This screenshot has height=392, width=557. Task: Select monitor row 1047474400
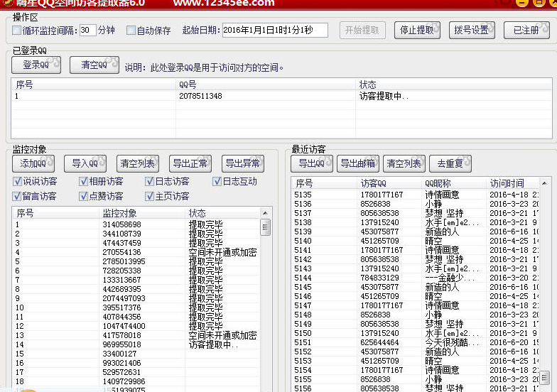136,326
